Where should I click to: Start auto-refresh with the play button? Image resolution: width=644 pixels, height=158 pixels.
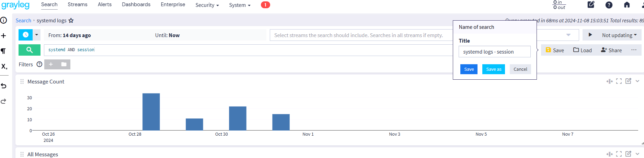[x=590, y=35]
